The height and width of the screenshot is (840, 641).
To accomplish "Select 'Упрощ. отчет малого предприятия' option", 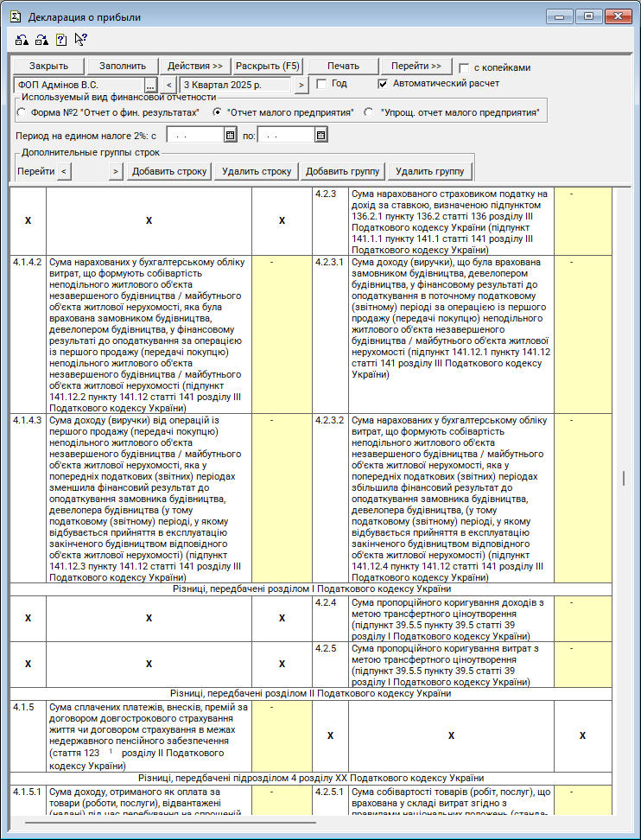I will (369, 112).
